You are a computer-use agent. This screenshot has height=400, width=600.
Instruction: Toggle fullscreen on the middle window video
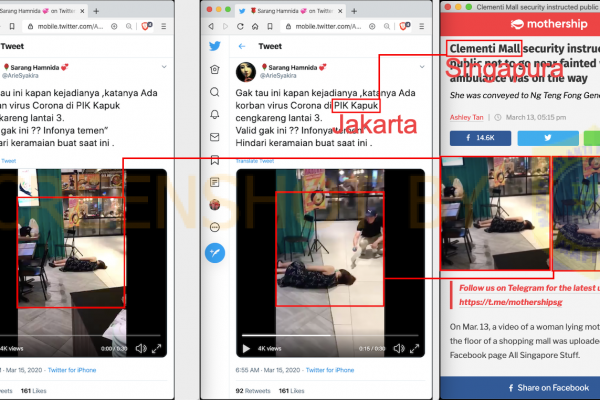click(414, 348)
